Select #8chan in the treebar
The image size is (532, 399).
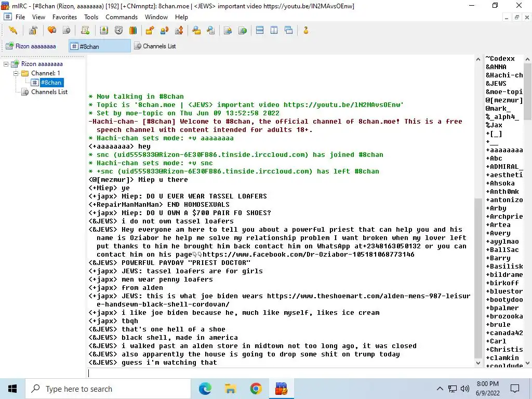51,83
